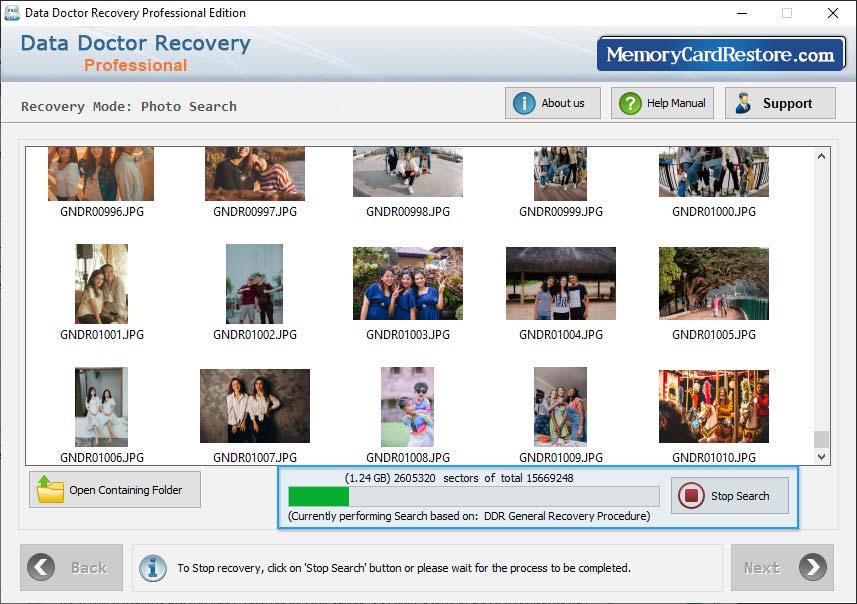Screen dimensions: 857x604
Task: Click file name GNDR01006.JPG
Action: coord(102,458)
